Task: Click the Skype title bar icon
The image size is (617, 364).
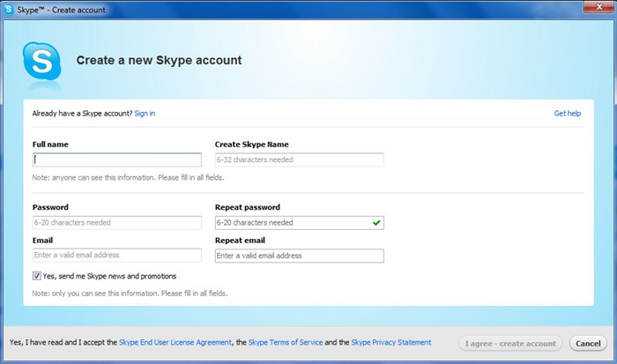Action: click(x=8, y=9)
